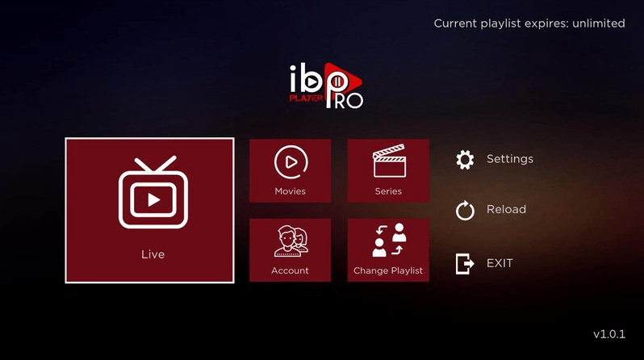
Task: Open the Movies label
Action: tap(290, 191)
